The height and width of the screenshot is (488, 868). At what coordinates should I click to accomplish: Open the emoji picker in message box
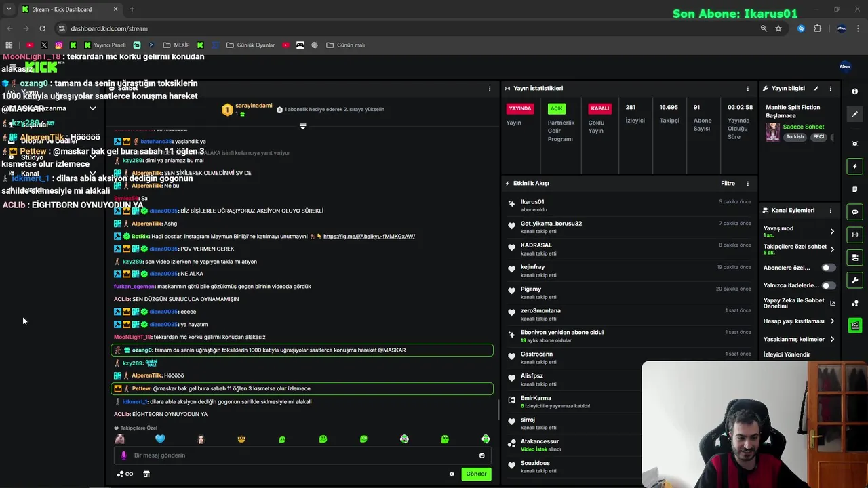(x=482, y=455)
